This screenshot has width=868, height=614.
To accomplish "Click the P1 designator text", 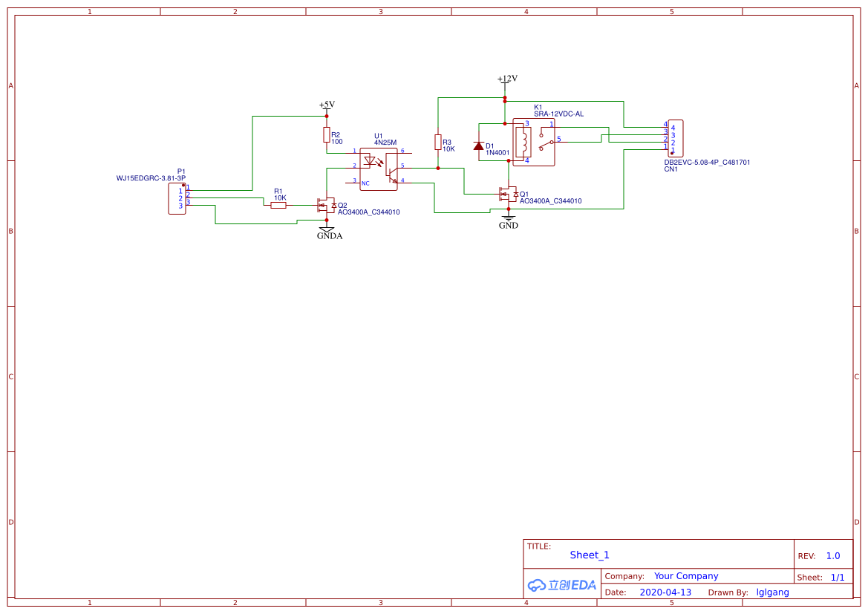I will (181, 172).
